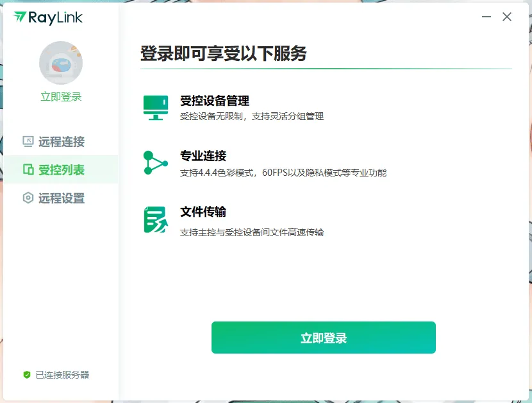Click the user avatar picture
Screen dimensions: 532x403
point(61,63)
